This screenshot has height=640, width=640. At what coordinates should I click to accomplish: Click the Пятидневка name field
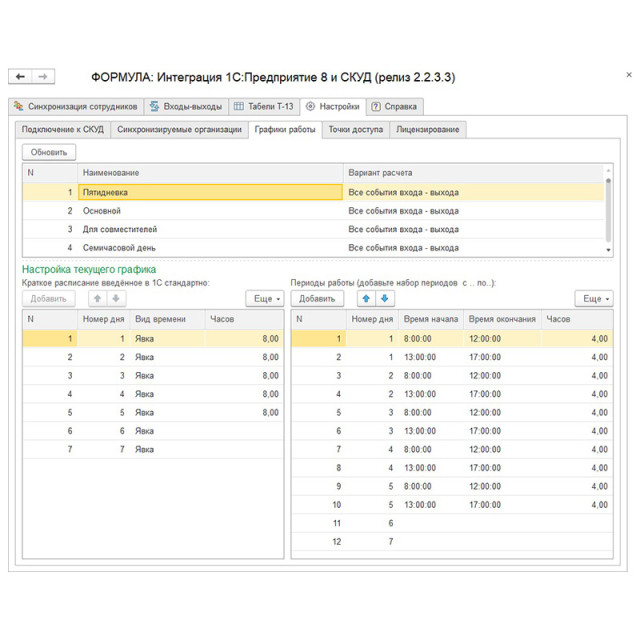click(210, 192)
